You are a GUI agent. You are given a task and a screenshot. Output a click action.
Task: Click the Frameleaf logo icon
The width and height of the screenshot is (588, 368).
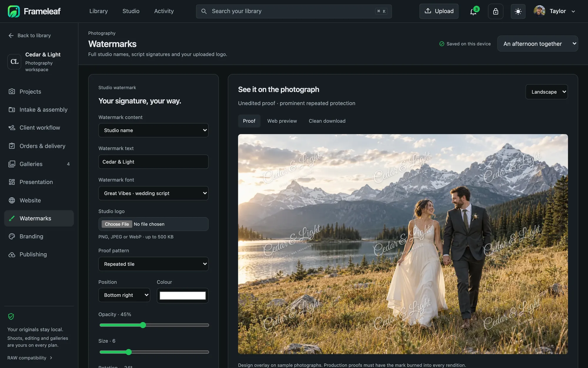point(14,11)
